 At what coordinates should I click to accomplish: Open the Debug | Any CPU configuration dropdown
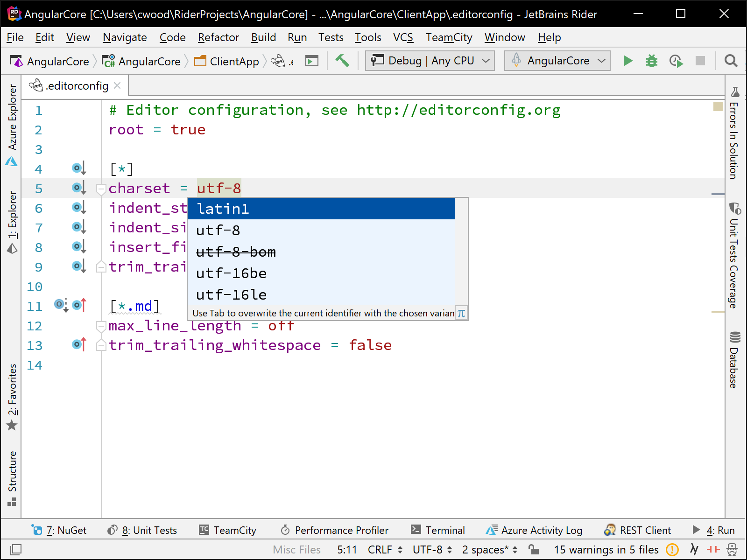430,61
